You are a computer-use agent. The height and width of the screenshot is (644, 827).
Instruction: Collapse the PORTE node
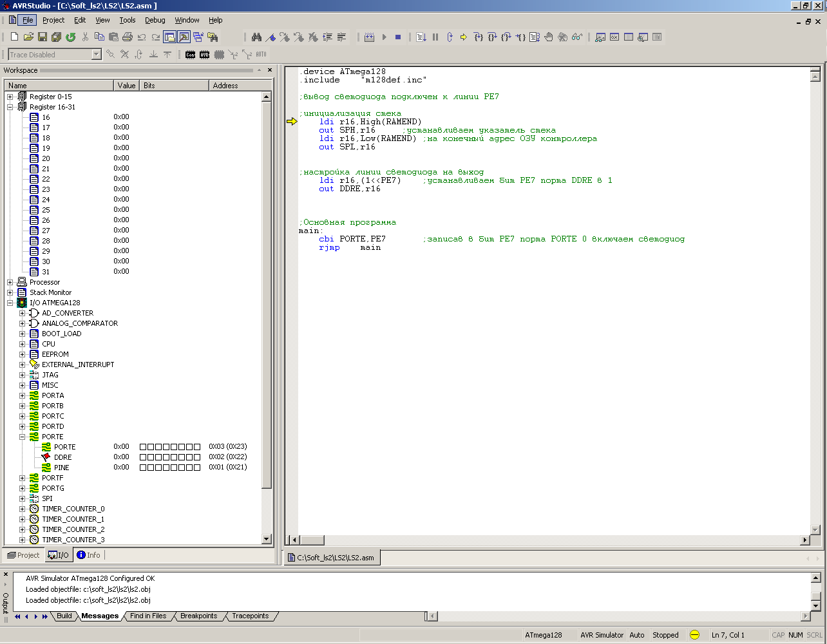[x=23, y=437]
